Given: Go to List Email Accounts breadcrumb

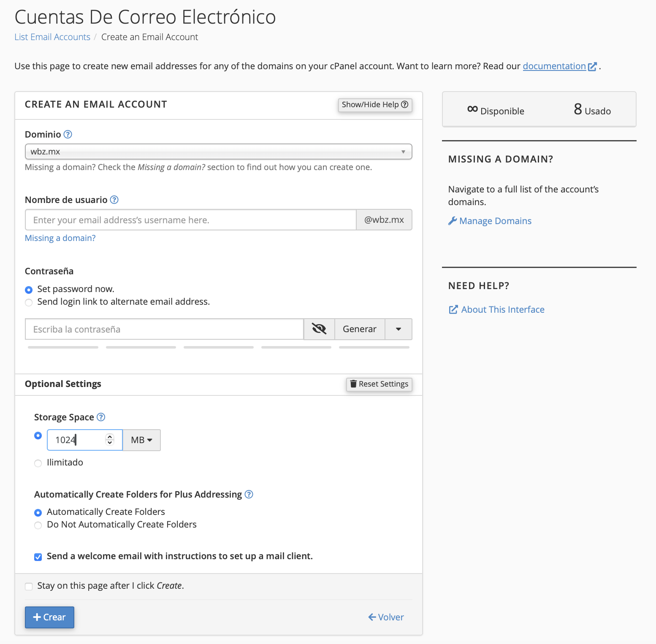Looking at the screenshot, I should [x=52, y=37].
